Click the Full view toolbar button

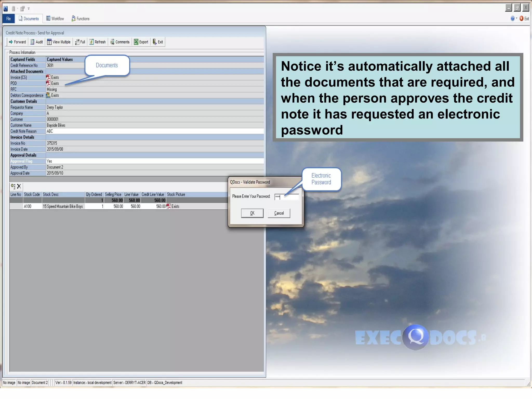point(80,42)
